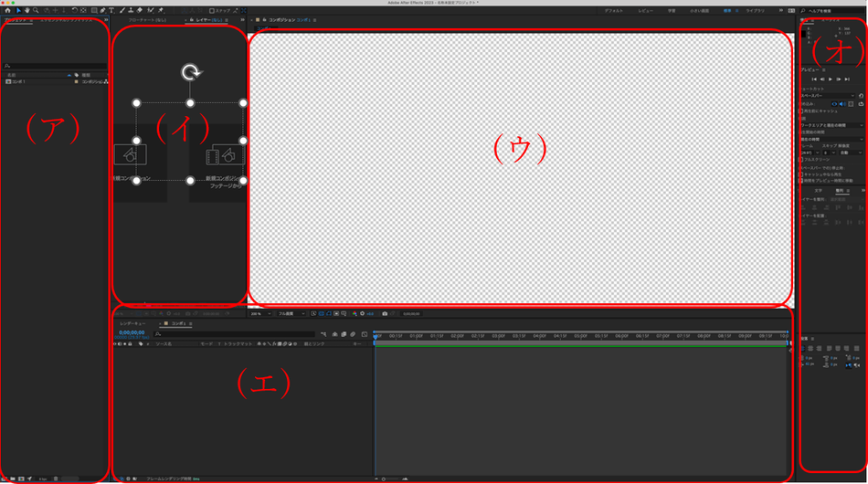
Task: Tick the フルスクリーン checkbox in preview panel
Action: pyautogui.click(x=801, y=159)
